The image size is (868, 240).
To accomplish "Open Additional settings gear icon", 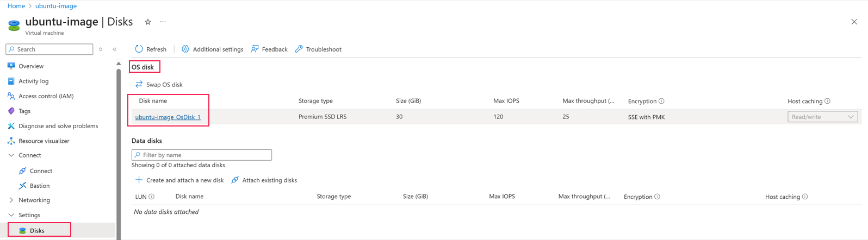I will point(185,49).
